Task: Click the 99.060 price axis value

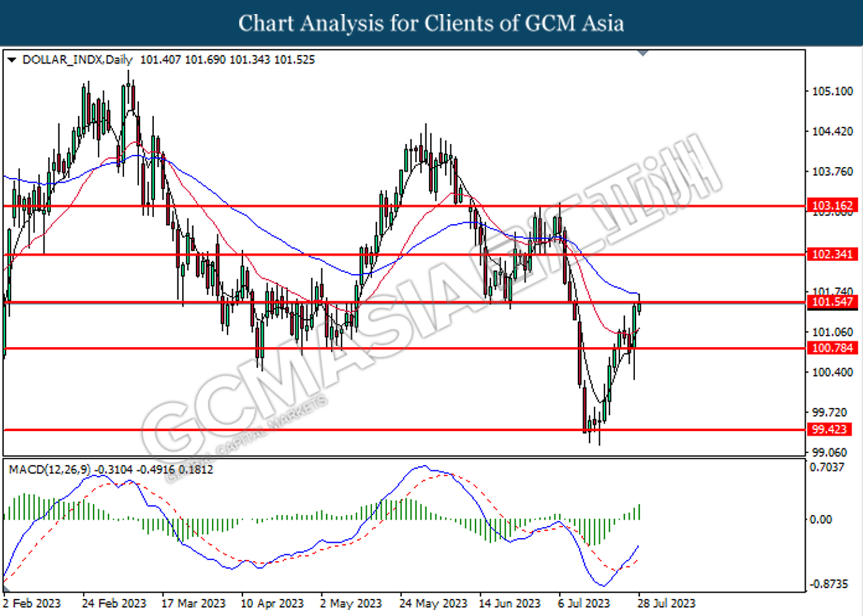Action: coord(829,453)
